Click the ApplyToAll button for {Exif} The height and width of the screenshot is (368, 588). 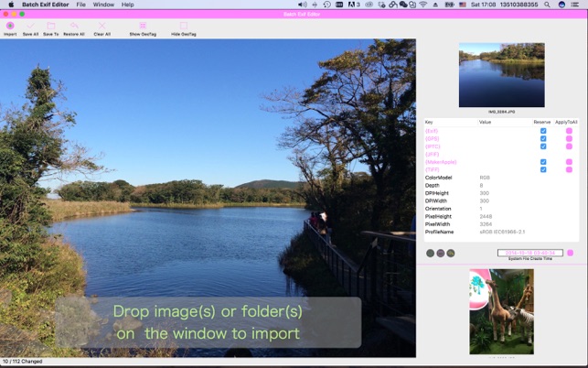tap(569, 131)
